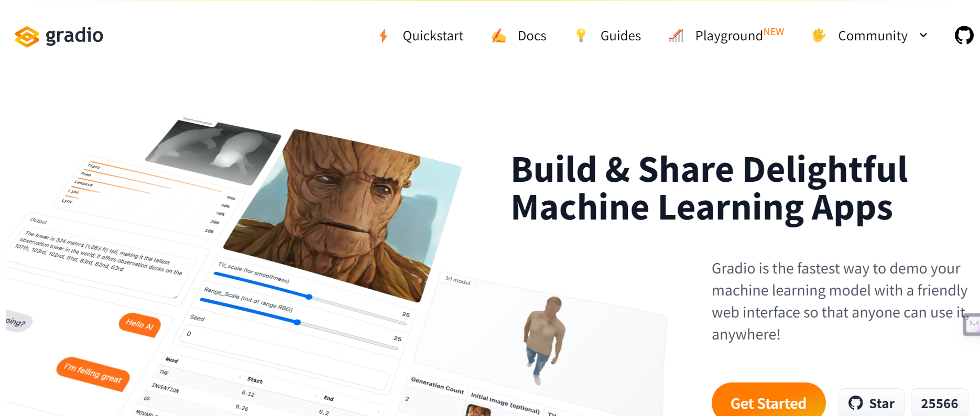Open the GitHub repository icon in navbar
Viewport: 980px width, 416px height.
pyautogui.click(x=964, y=36)
